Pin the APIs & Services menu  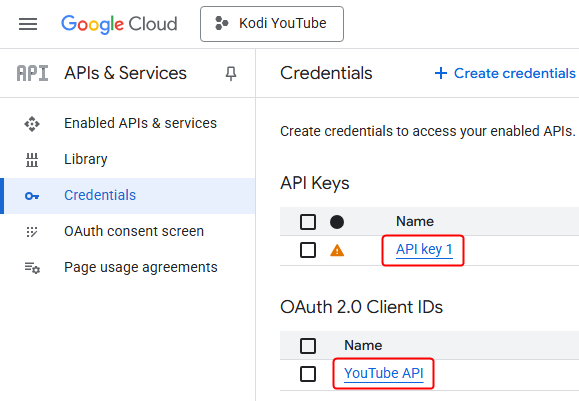231,73
